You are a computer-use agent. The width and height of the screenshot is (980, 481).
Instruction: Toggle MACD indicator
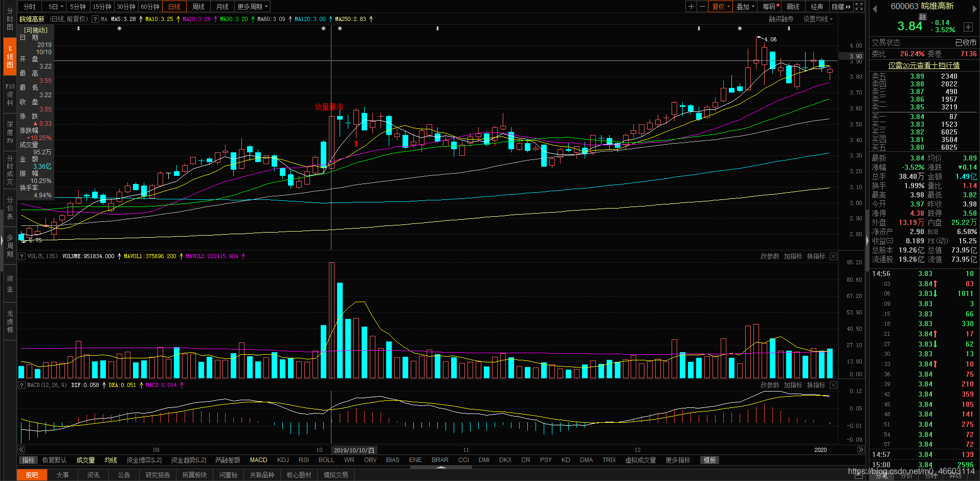tap(258, 460)
